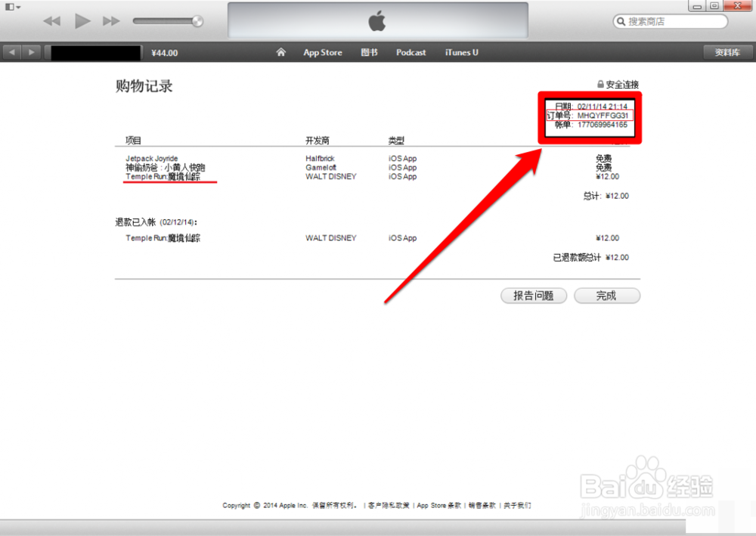The height and width of the screenshot is (536, 756).
Task: Click the fast forward next track button
Action: (111, 21)
